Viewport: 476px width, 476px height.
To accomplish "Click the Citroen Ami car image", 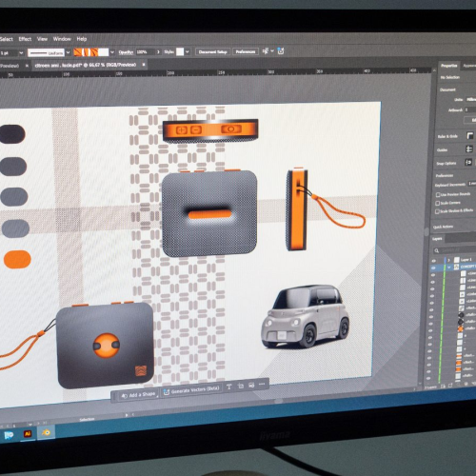I will click(x=306, y=316).
